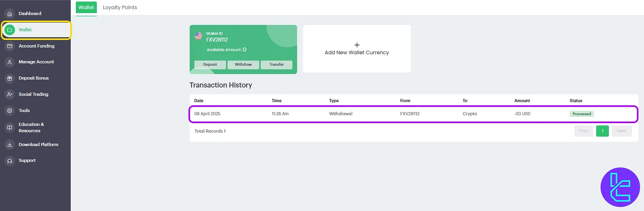Select Social Trading in sidebar

point(34,94)
